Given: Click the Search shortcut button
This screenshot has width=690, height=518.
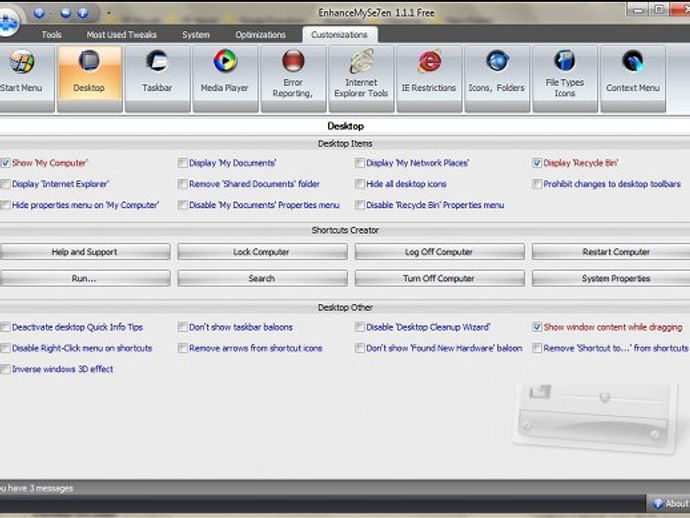Looking at the screenshot, I should (262, 279).
